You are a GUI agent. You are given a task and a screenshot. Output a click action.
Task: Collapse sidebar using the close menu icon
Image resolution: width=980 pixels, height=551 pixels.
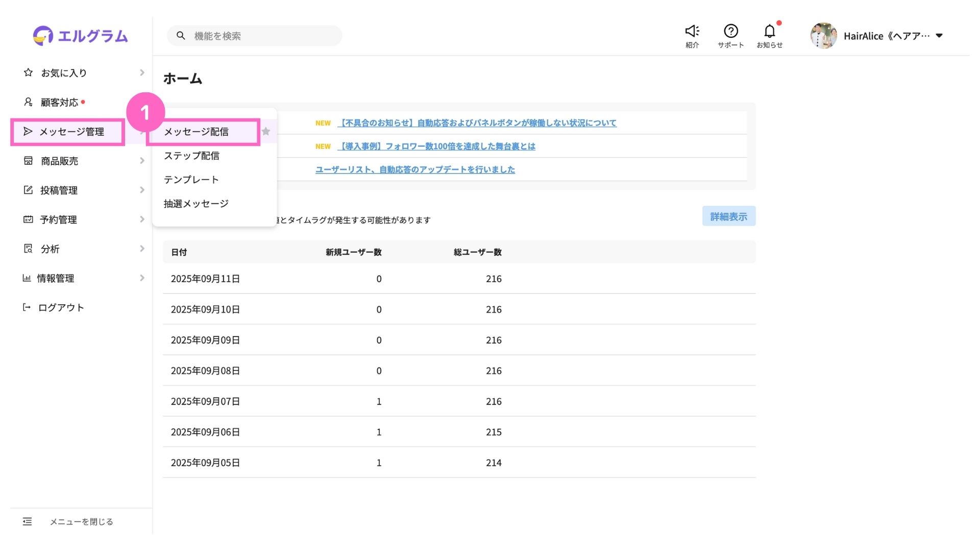pos(28,521)
